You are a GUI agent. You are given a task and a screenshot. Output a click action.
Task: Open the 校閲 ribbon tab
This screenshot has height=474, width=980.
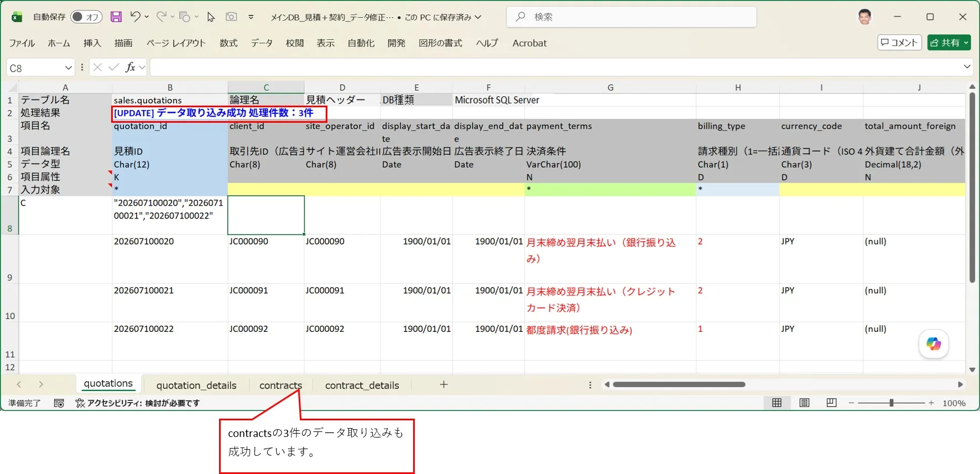(x=295, y=43)
